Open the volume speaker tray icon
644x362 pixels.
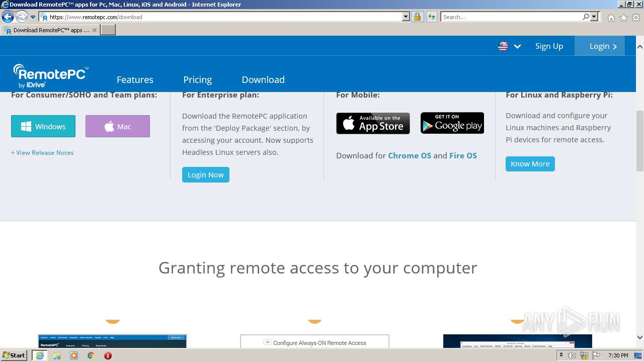[x=572, y=355]
